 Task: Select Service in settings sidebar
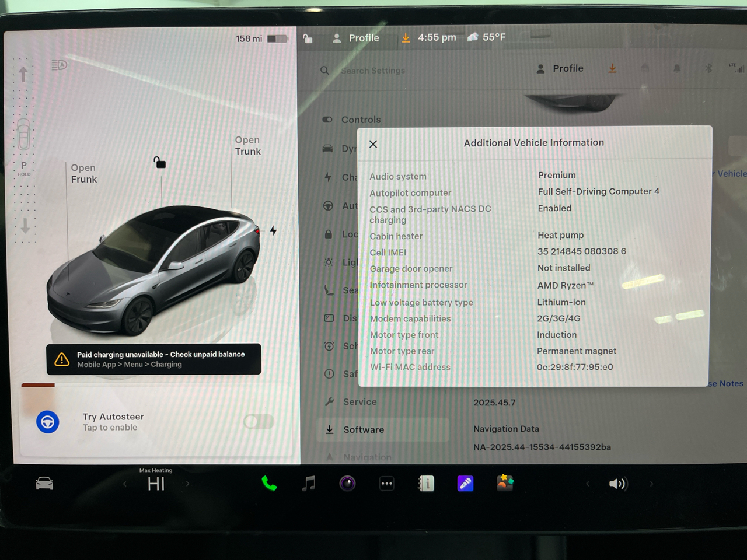pos(359,402)
